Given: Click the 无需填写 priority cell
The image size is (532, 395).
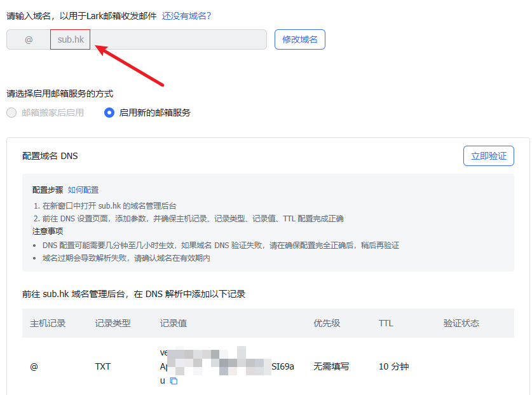Looking at the screenshot, I should pos(331,366).
